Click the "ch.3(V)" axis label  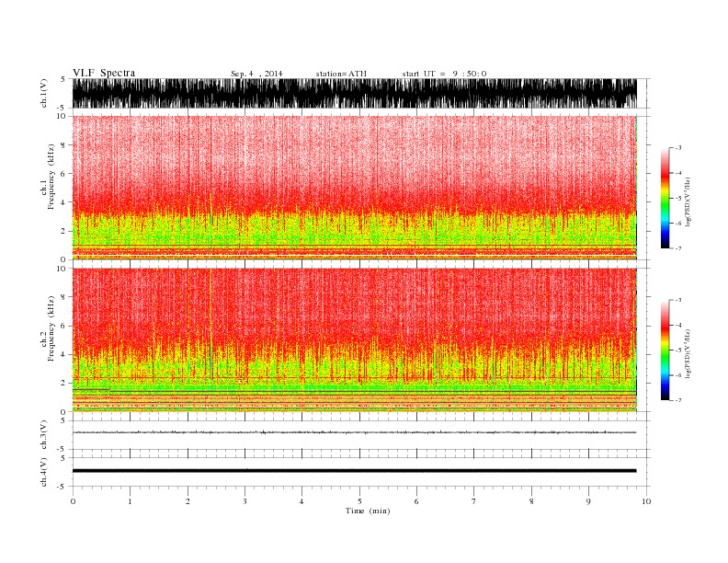44,435
